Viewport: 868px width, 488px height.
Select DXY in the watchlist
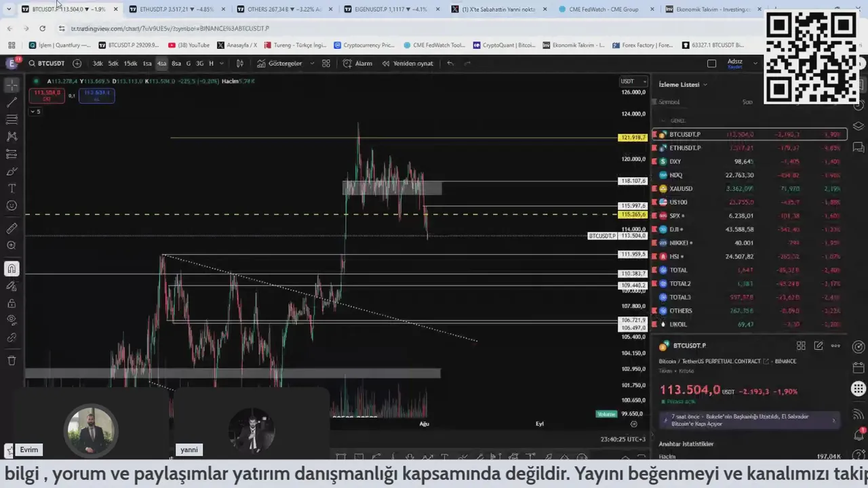[x=749, y=161]
